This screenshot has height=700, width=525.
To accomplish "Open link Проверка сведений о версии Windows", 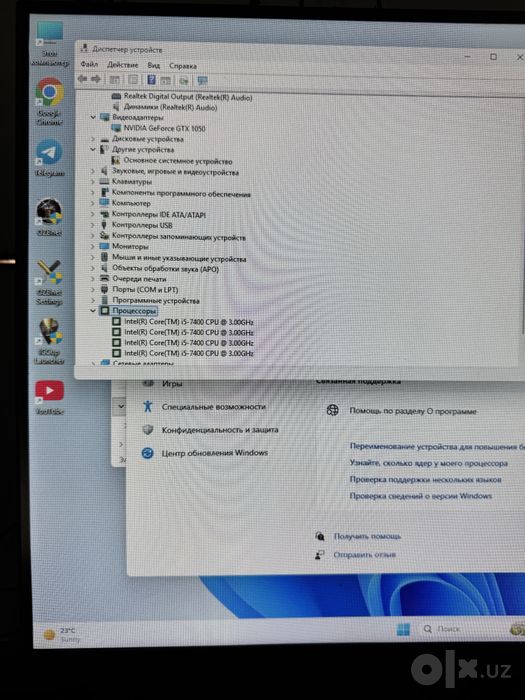I will (421, 496).
